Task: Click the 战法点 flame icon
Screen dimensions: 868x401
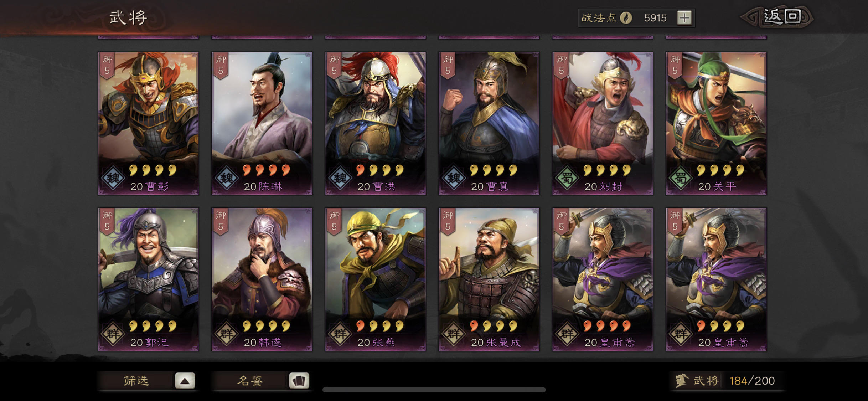Action: [626, 18]
